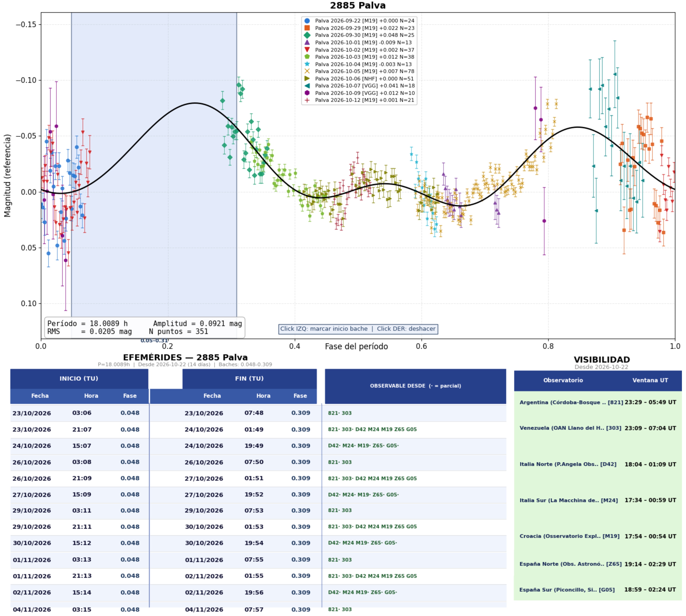Click the blue circle marker for Palva 2026-09-22

coord(307,21)
